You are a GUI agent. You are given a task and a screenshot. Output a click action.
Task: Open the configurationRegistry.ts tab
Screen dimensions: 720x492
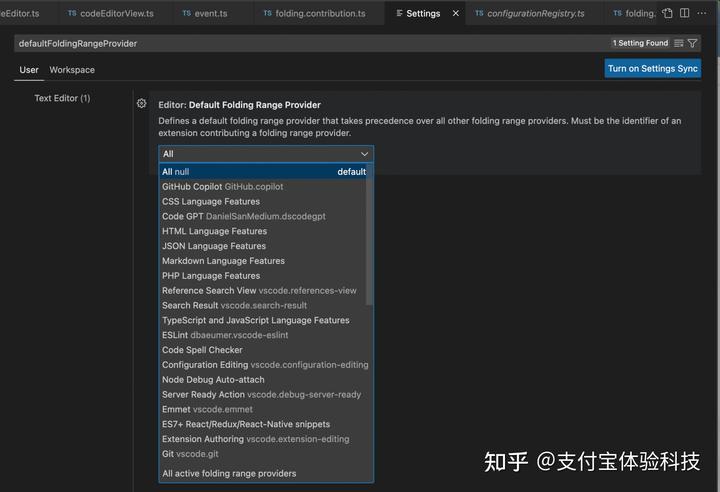point(535,14)
